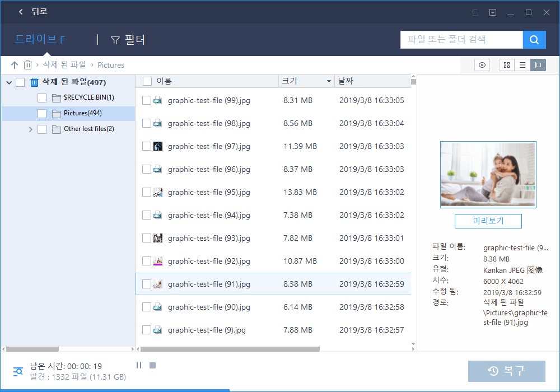Open the title bar dropdown menu icon
Viewport: 560px width, 392px height.
[492, 12]
